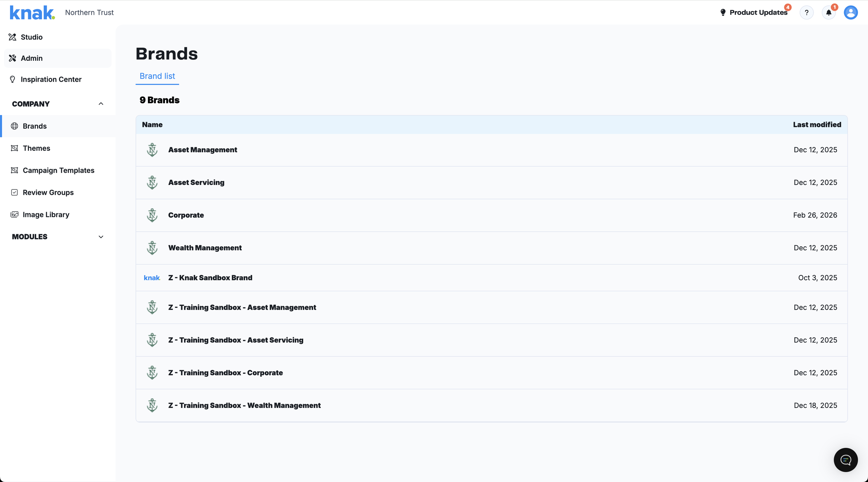Click the anchor logo for Asset Management
The width and height of the screenshot is (868, 482).
[152, 150]
